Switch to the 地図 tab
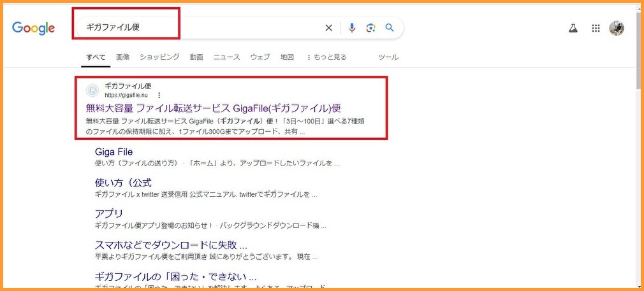The height and width of the screenshot is (291, 644). [x=287, y=57]
